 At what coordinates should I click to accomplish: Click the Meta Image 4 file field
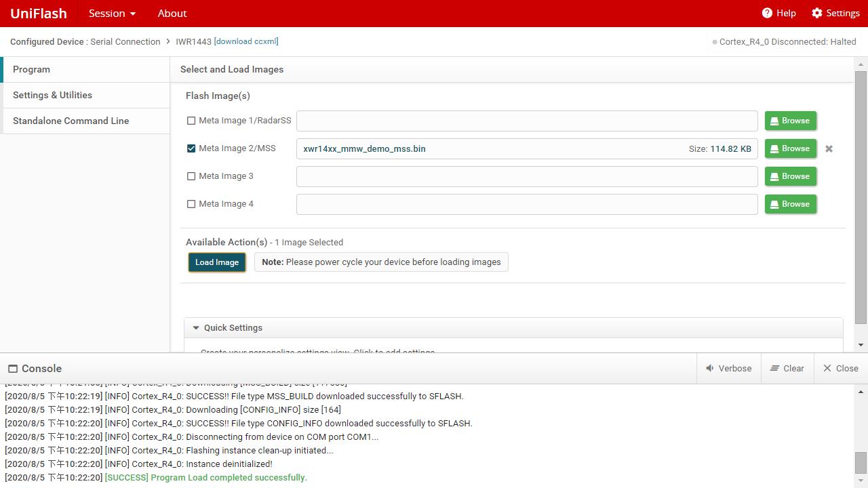pyautogui.click(x=527, y=204)
